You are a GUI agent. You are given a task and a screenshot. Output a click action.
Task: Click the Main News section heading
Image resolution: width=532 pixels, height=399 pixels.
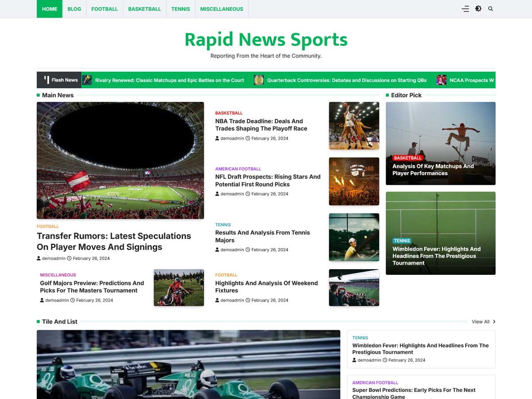pyautogui.click(x=58, y=95)
